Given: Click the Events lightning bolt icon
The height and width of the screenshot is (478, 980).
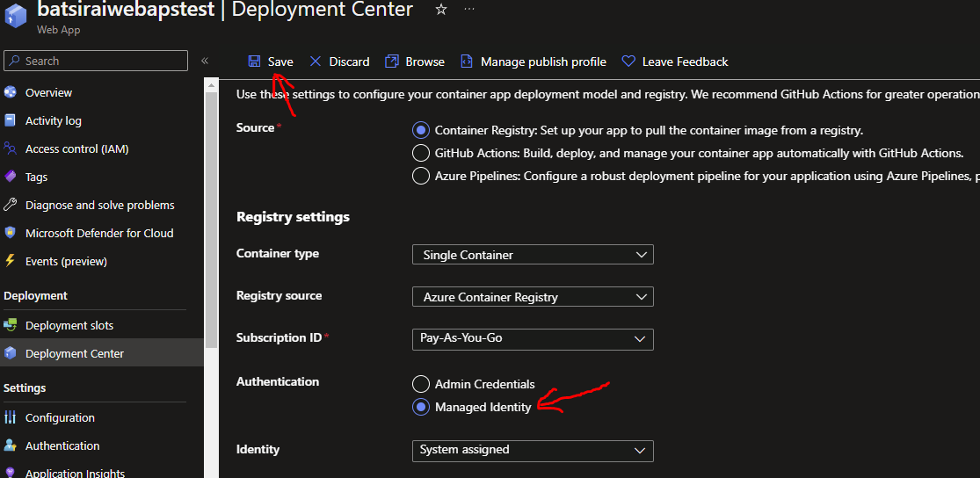Looking at the screenshot, I should [10, 261].
